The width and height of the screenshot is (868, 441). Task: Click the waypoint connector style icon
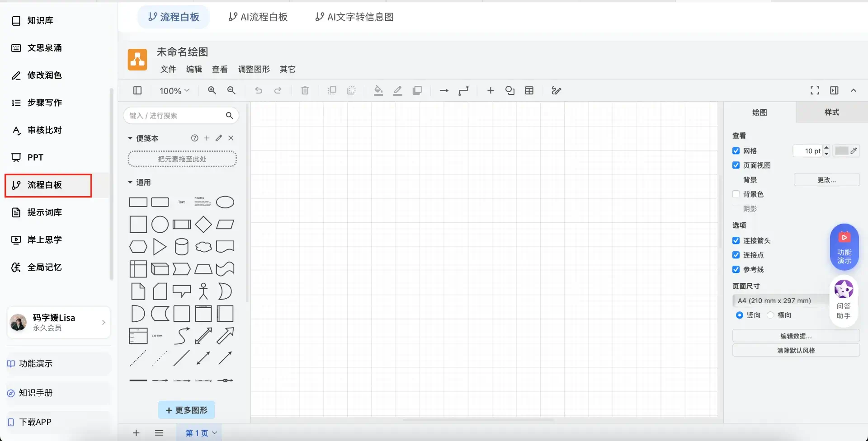[463, 91]
